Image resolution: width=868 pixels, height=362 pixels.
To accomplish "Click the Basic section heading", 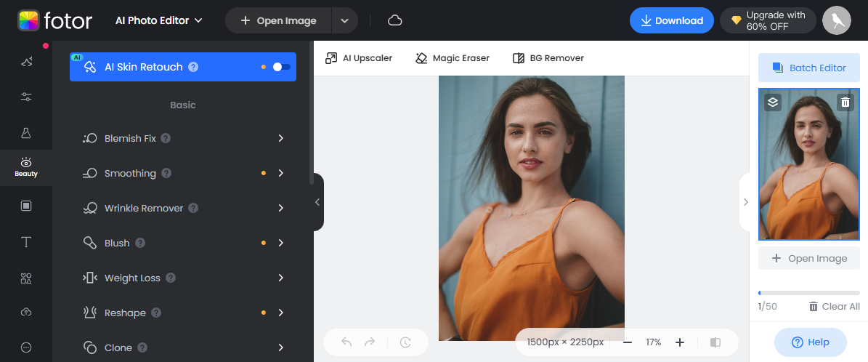I will [182, 105].
